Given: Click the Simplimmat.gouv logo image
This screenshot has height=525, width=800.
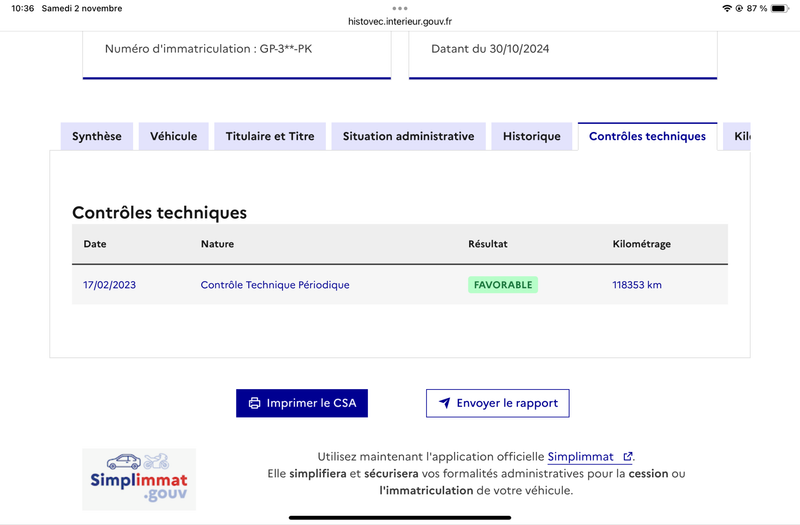Looking at the screenshot, I should [139, 479].
